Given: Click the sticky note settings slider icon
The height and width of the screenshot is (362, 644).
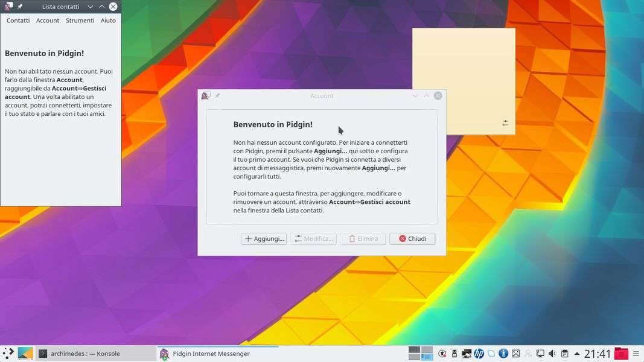Looking at the screenshot, I should [505, 123].
